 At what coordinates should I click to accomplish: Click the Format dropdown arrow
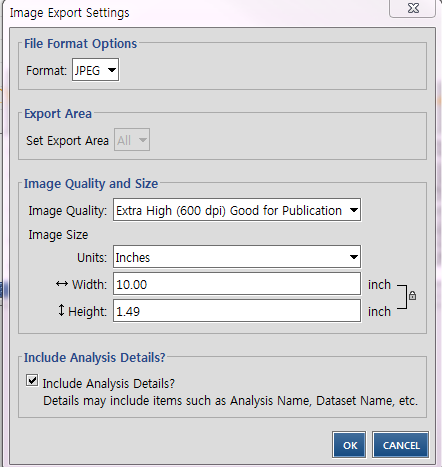[x=112, y=70]
